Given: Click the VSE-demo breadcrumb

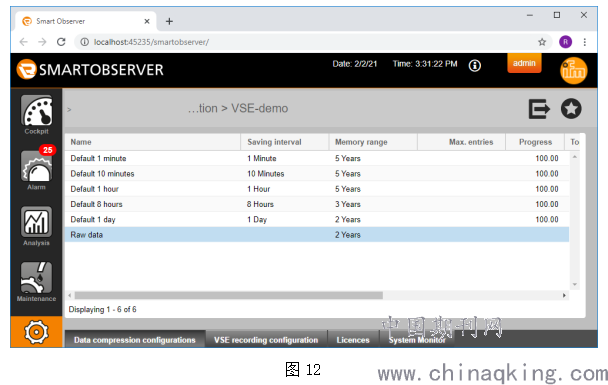Looking at the screenshot, I should point(259,108).
